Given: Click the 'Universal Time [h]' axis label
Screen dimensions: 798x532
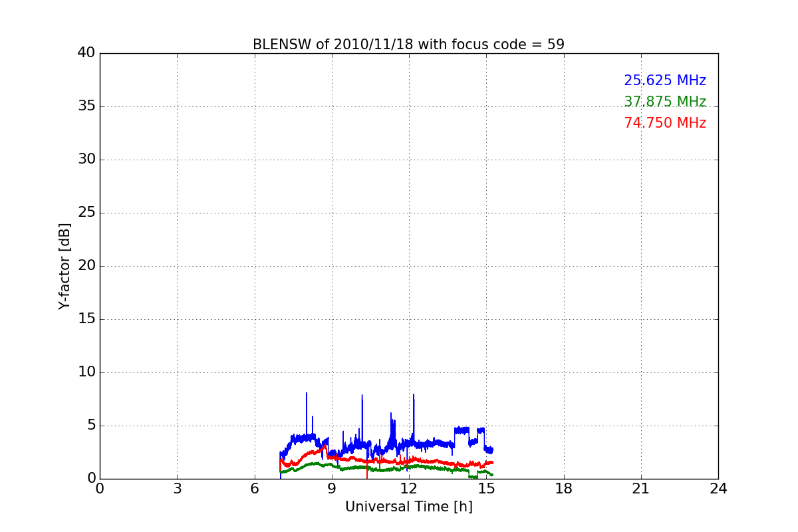Looking at the screenshot, I should coord(408,507).
